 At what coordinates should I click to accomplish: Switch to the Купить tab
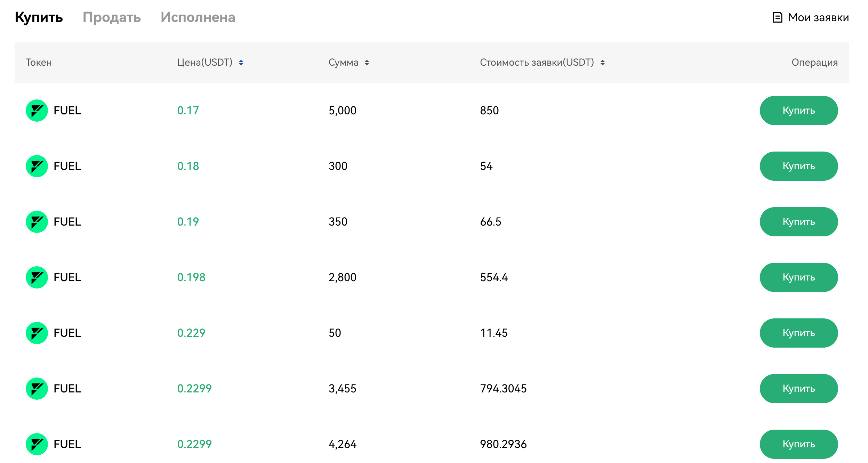(x=39, y=17)
